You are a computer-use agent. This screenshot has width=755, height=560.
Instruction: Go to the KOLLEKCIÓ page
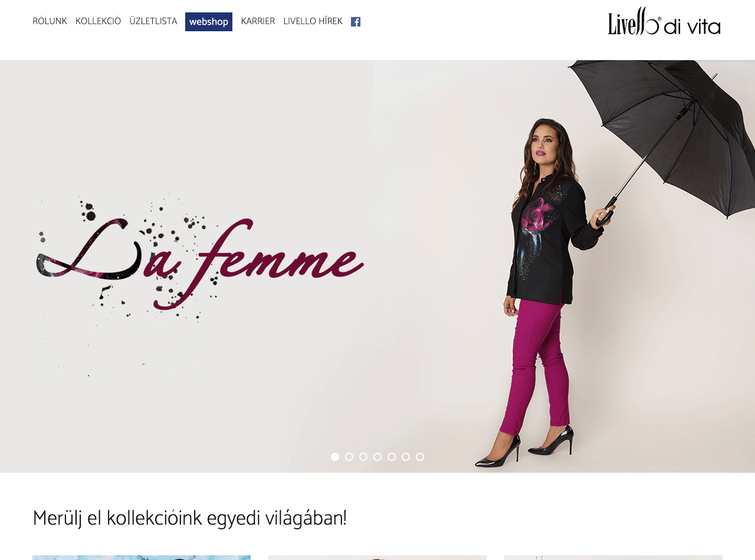(98, 21)
